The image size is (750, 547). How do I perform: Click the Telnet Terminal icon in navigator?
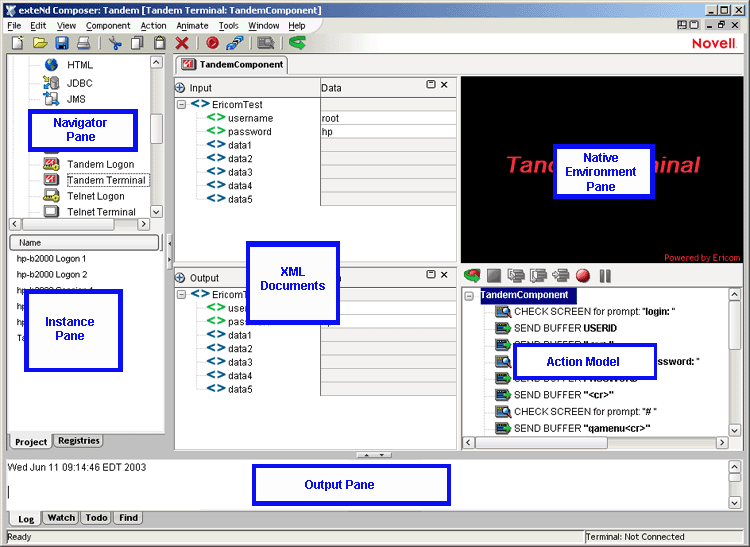[x=51, y=211]
